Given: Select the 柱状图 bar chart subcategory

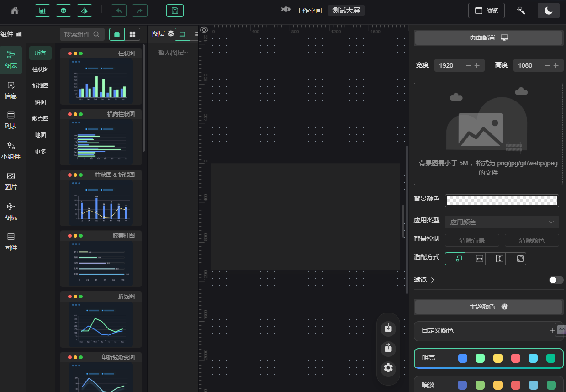Looking at the screenshot, I should (x=40, y=69).
